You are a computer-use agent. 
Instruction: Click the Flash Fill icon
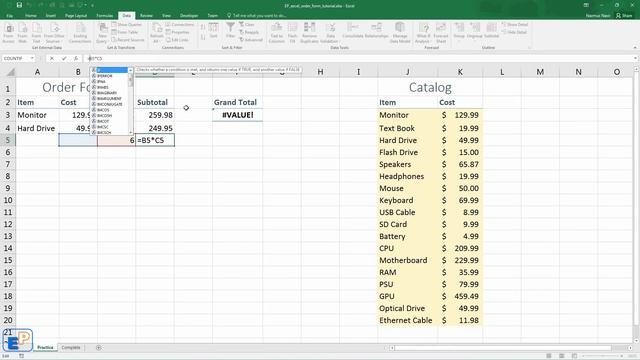[x=293, y=33]
